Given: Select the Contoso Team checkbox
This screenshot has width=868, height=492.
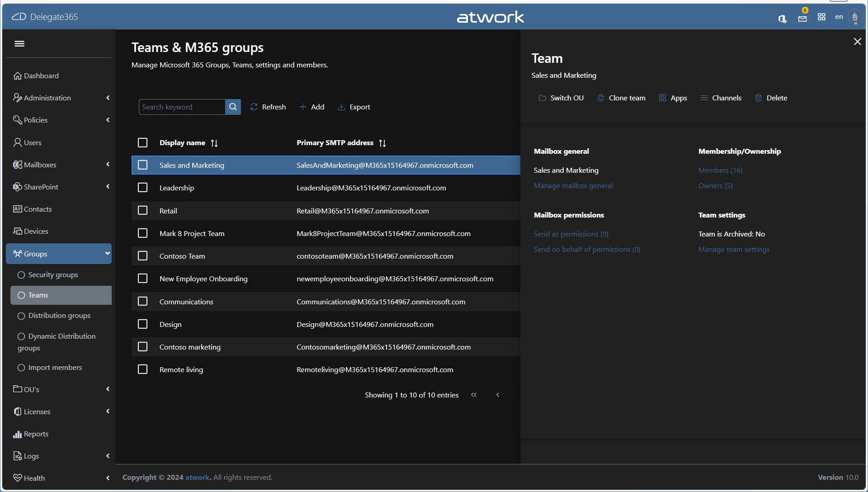Looking at the screenshot, I should tap(143, 256).
